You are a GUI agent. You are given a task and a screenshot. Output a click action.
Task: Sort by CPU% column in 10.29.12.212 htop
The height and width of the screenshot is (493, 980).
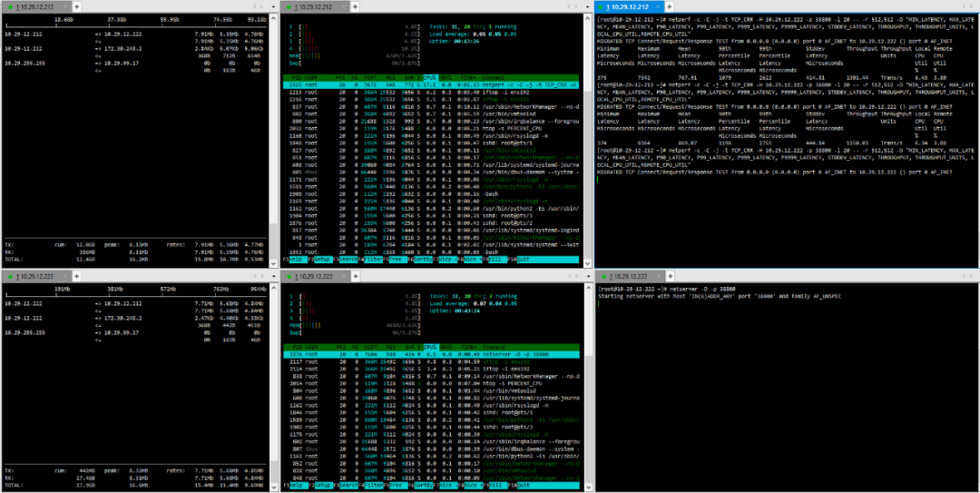[x=431, y=77]
